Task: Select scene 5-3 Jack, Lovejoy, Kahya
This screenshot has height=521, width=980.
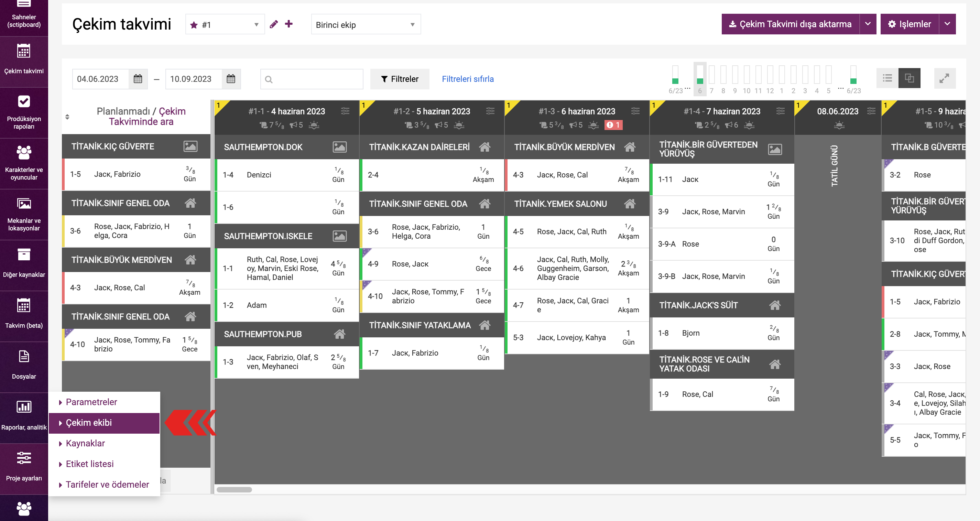Action: [577, 338]
